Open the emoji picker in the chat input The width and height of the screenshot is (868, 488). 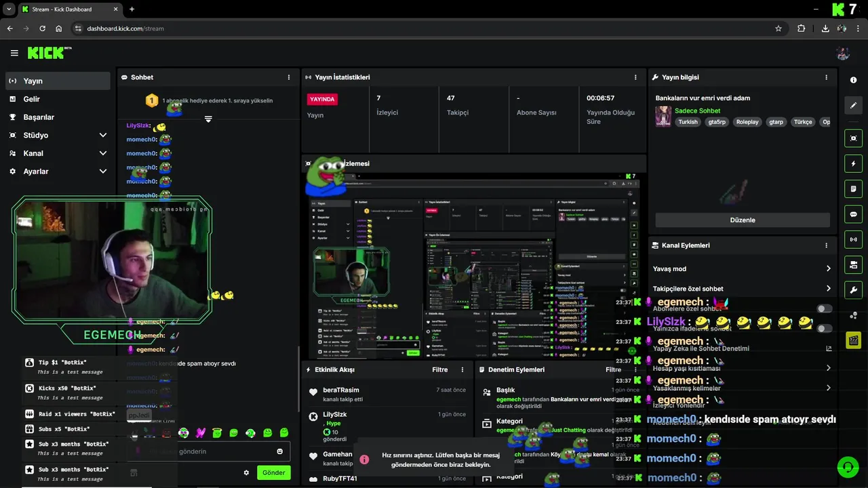[x=279, y=451]
